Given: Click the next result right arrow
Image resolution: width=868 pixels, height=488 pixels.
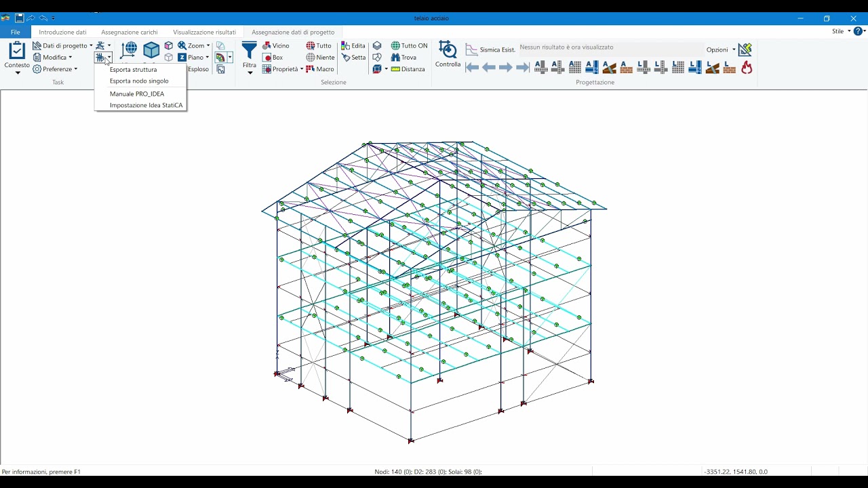Looking at the screenshot, I should coord(506,67).
